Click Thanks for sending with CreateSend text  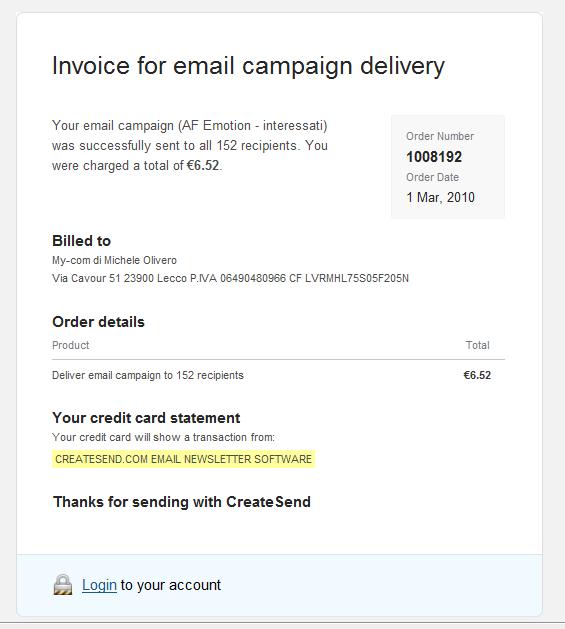(x=182, y=502)
